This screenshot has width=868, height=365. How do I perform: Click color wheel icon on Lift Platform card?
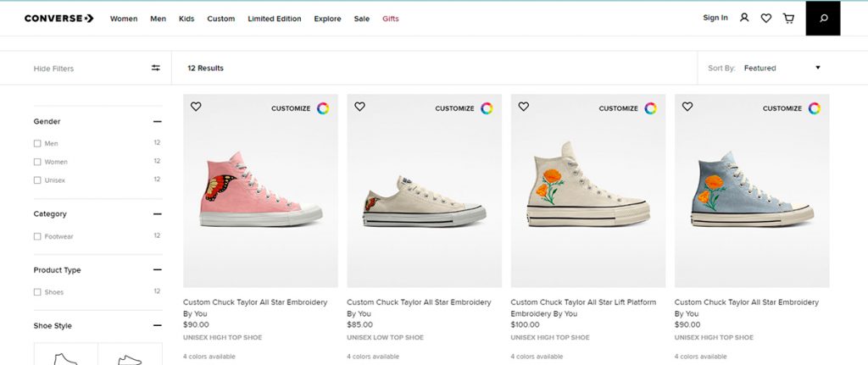tap(650, 108)
